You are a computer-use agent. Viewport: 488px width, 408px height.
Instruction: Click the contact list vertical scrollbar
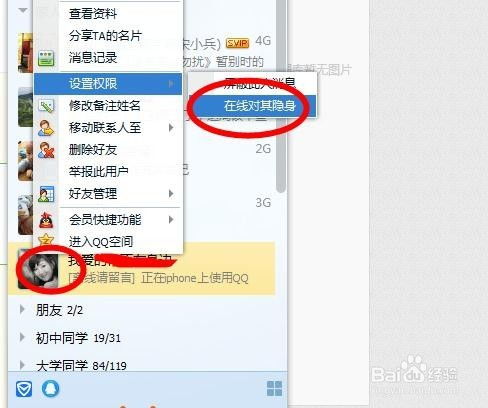pyautogui.click(x=281, y=97)
